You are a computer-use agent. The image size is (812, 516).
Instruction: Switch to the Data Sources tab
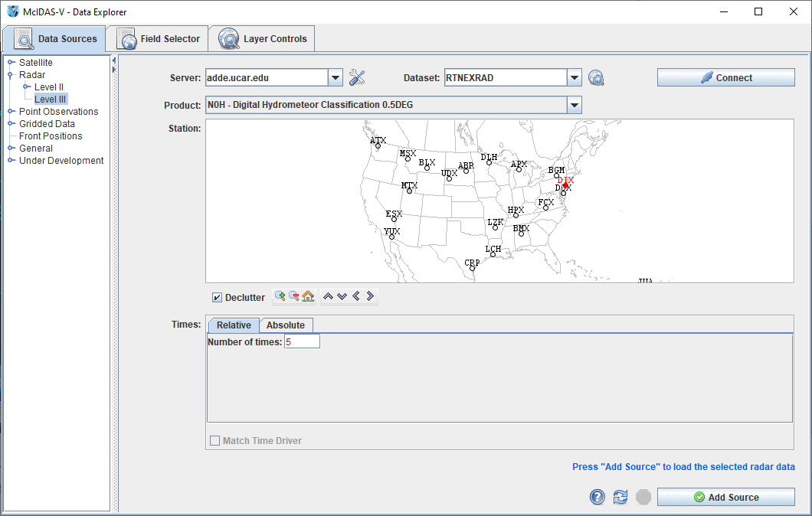pos(54,39)
